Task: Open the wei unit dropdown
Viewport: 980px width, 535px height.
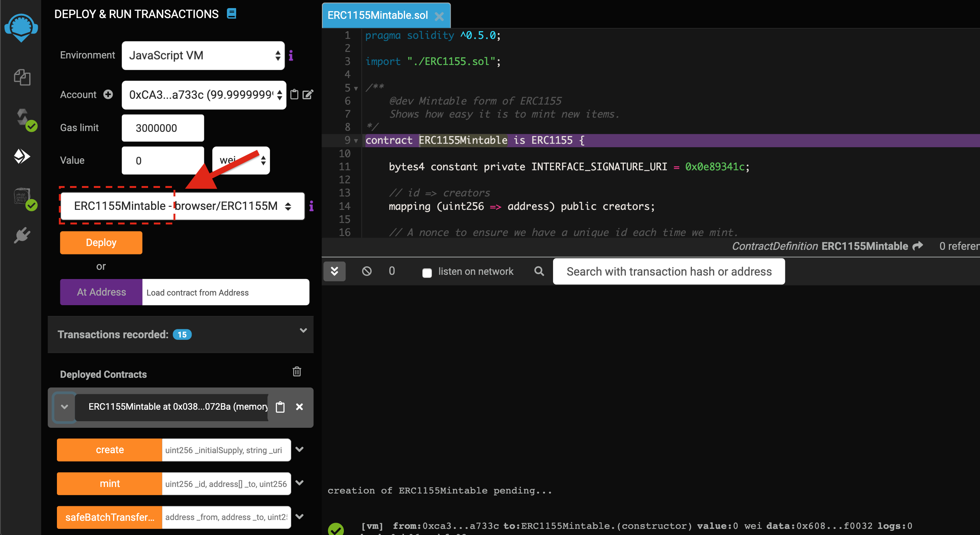Action: click(x=241, y=160)
